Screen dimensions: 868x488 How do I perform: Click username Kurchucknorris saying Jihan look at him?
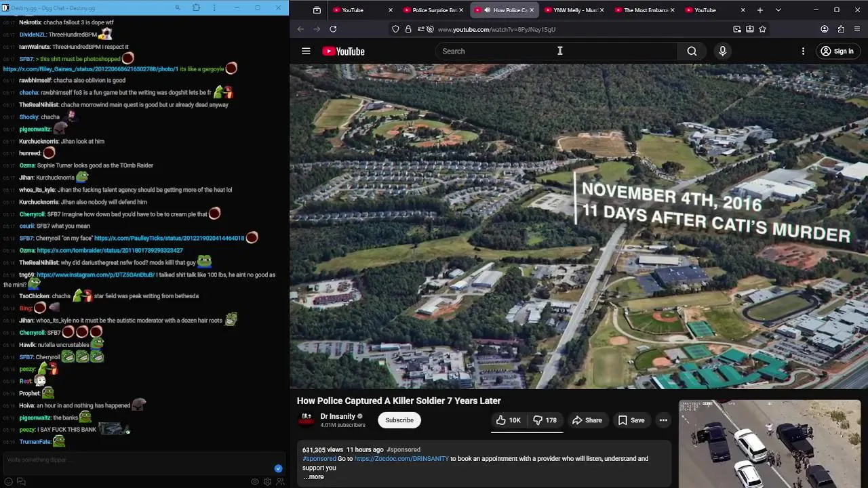[x=39, y=142]
